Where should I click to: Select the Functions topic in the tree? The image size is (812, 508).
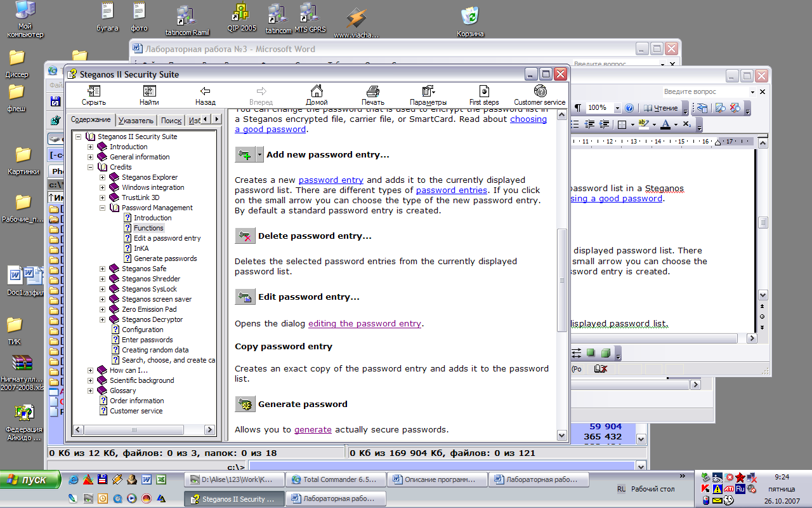point(148,228)
